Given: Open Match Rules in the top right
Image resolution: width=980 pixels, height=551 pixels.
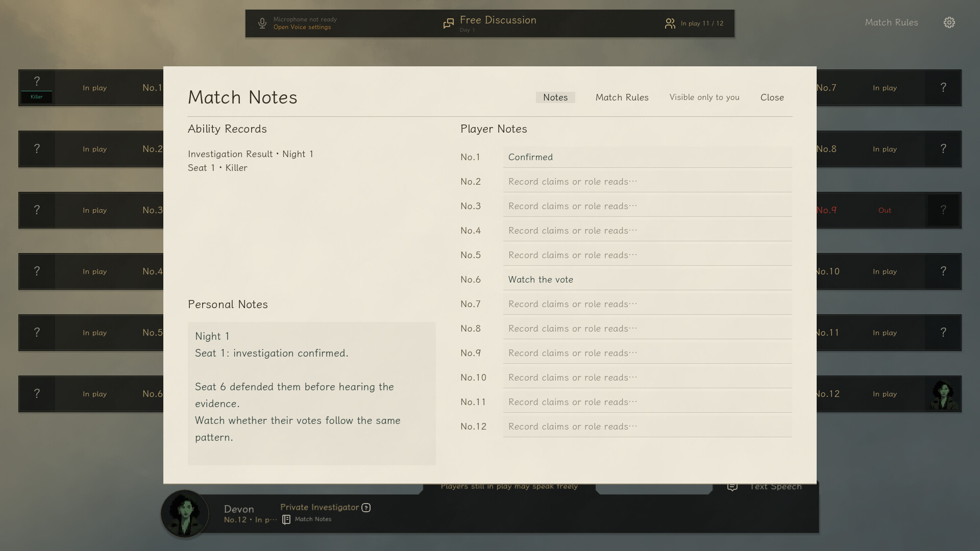Looking at the screenshot, I should [x=891, y=22].
